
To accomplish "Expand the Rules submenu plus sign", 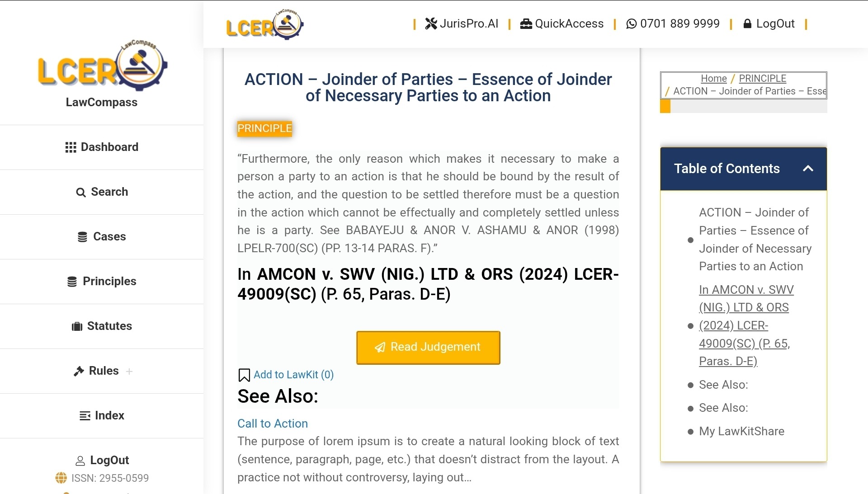I will coord(129,372).
